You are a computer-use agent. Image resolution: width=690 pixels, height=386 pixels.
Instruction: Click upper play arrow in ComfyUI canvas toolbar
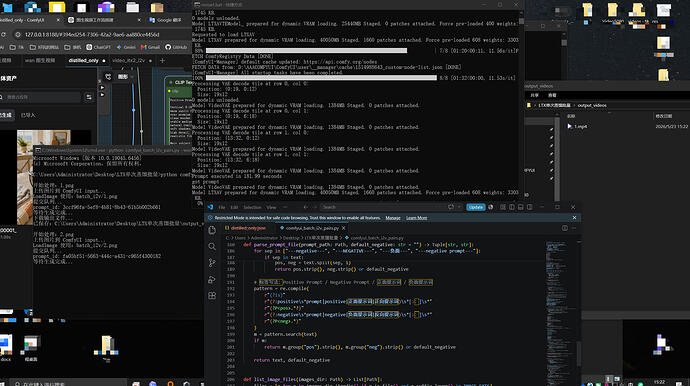click(103, 88)
